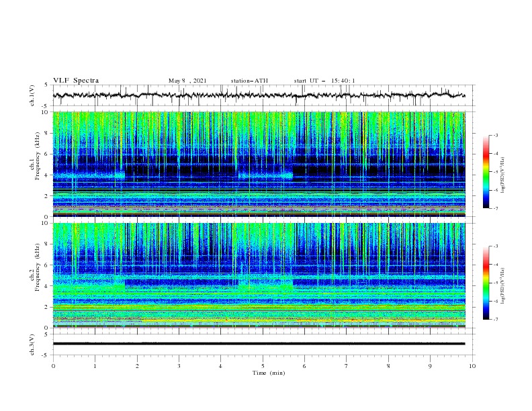Click the "-7" label on ch.1 color bar

coord(495,208)
